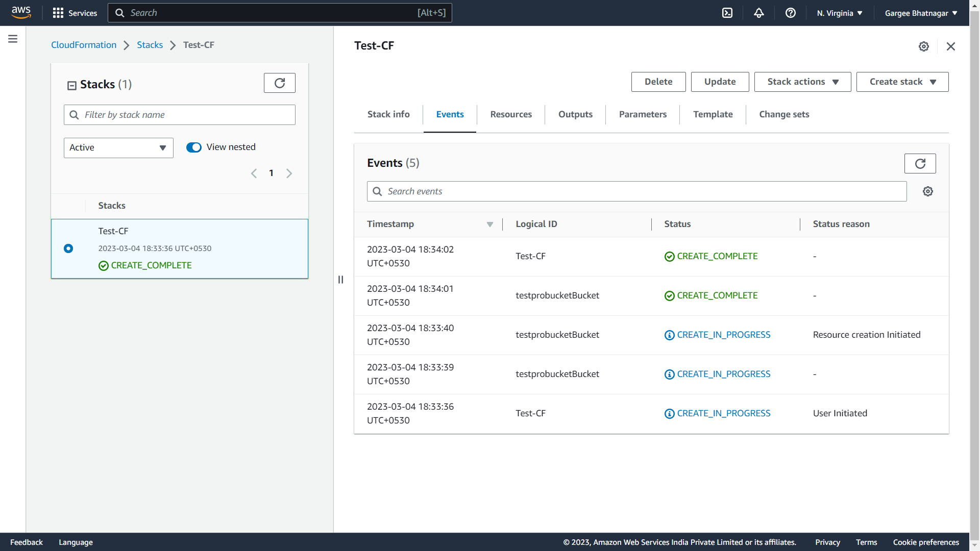Open the help question mark icon

point(791,13)
